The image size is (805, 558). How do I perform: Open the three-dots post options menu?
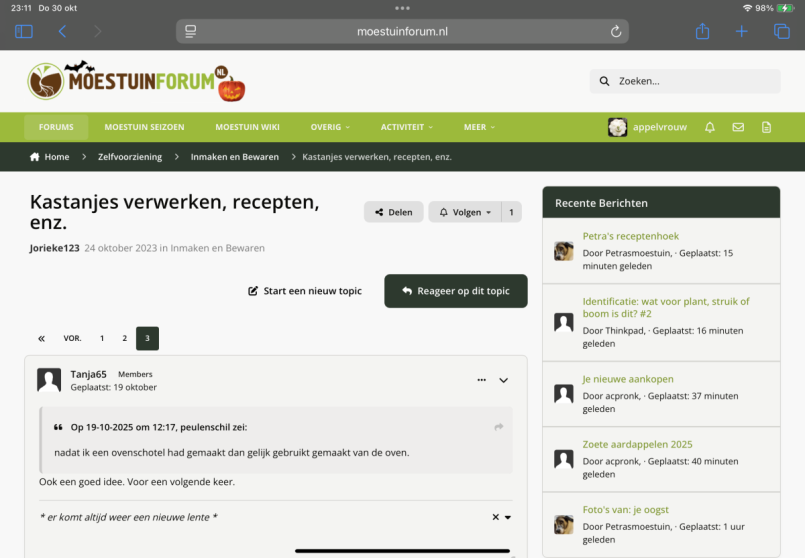pyautogui.click(x=481, y=380)
